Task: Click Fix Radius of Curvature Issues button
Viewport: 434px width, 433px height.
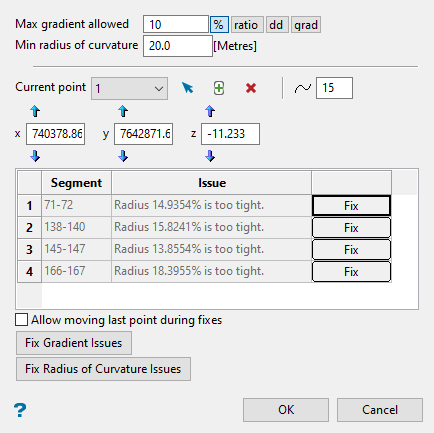Action: [103, 369]
